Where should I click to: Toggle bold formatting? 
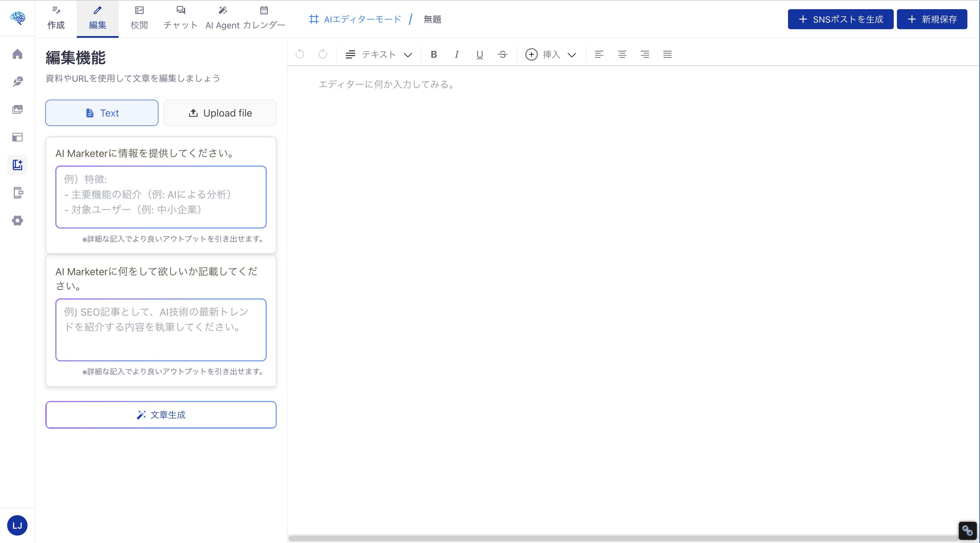(434, 54)
